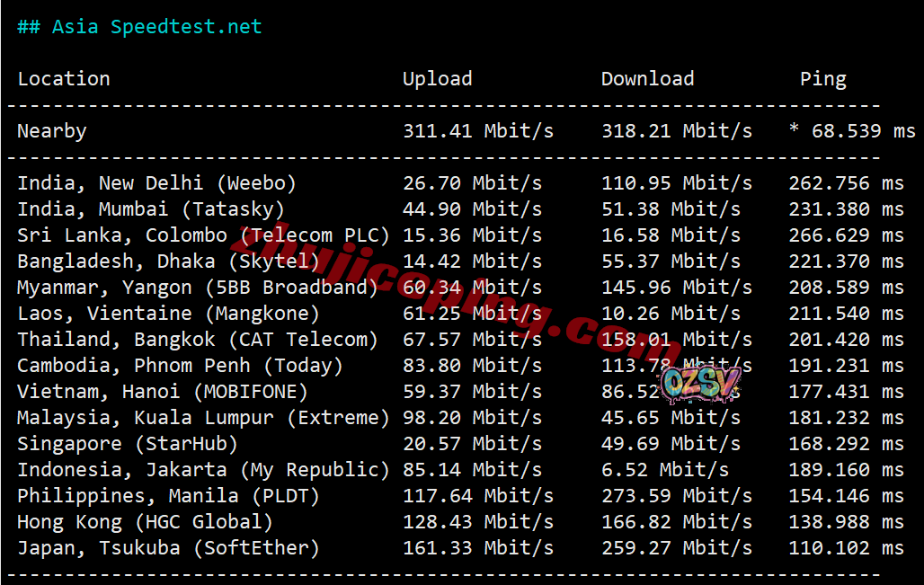Screen dimensions: 924x585
Task: Select Philippines, Manila (PLDT) row
Action: (x=168, y=496)
